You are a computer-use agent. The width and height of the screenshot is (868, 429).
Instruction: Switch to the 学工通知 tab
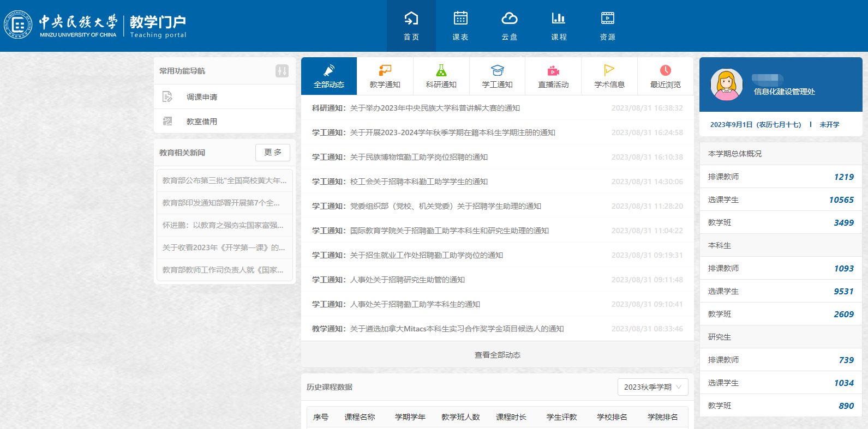coord(498,76)
